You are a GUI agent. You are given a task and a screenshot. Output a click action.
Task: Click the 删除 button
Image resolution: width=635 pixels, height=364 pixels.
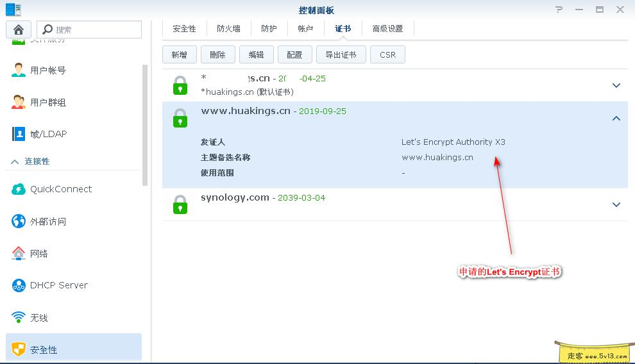coord(218,54)
